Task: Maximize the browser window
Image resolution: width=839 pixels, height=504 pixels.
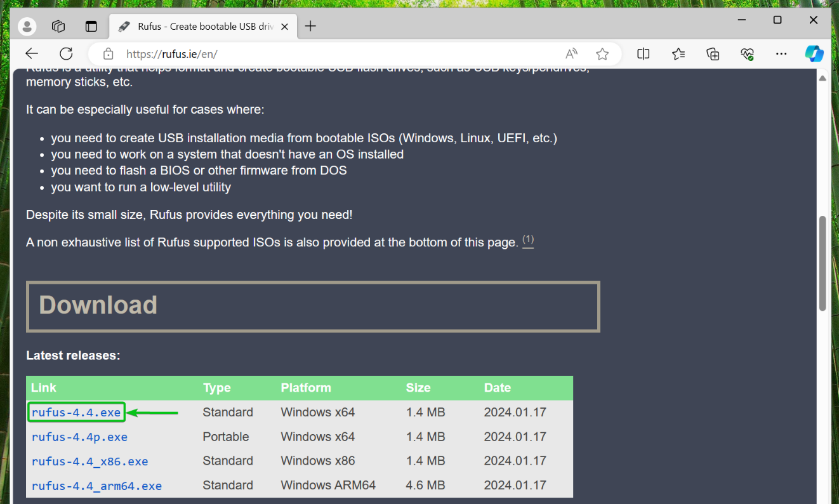Action: point(777,20)
